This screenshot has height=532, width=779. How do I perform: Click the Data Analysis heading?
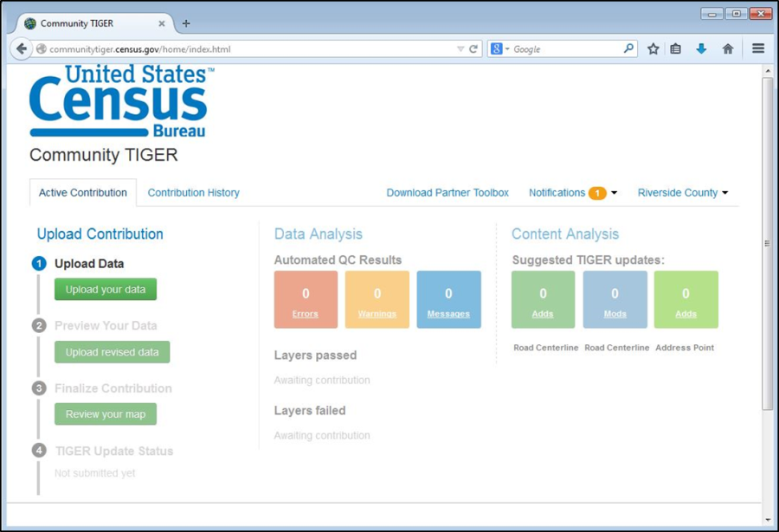318,234
